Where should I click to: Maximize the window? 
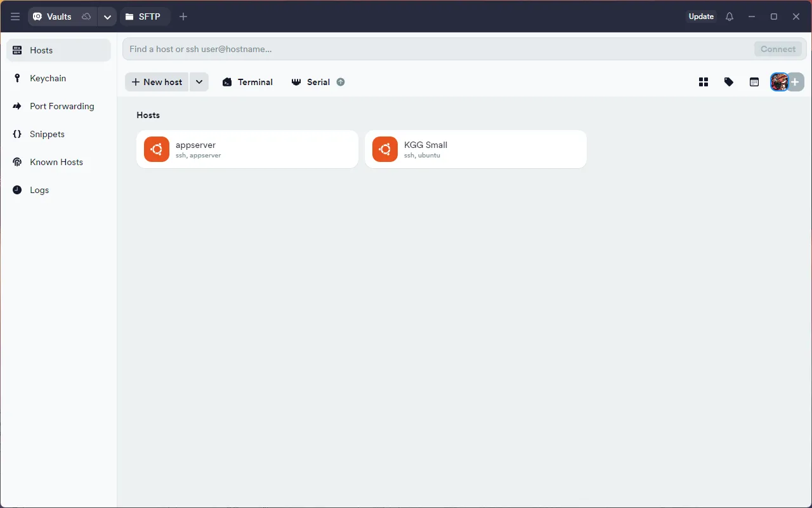(774, 17)
